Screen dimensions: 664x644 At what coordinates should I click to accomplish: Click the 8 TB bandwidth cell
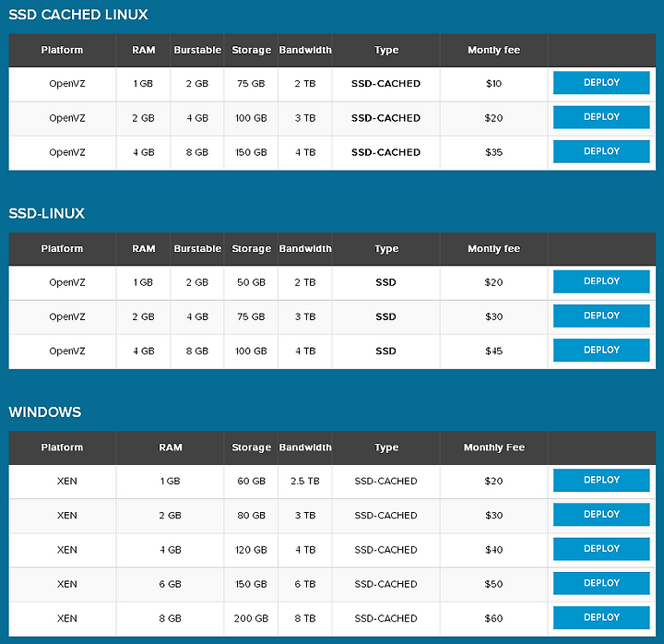click(x=305, y=618)
